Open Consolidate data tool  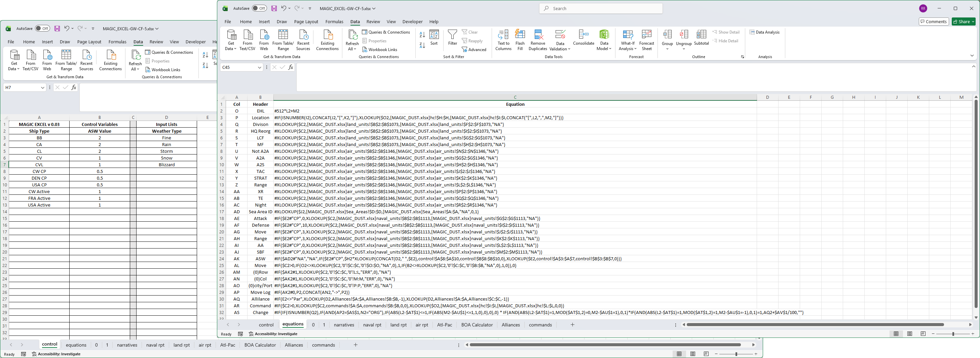(583, 37)
